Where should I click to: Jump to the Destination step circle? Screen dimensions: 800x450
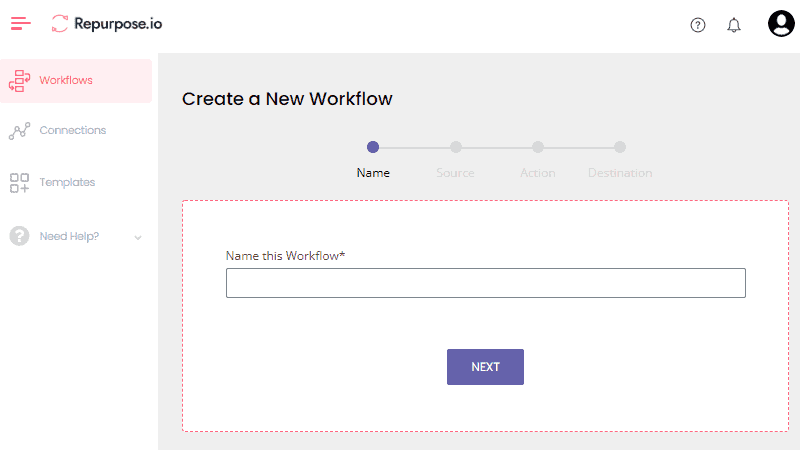[620, 147]
